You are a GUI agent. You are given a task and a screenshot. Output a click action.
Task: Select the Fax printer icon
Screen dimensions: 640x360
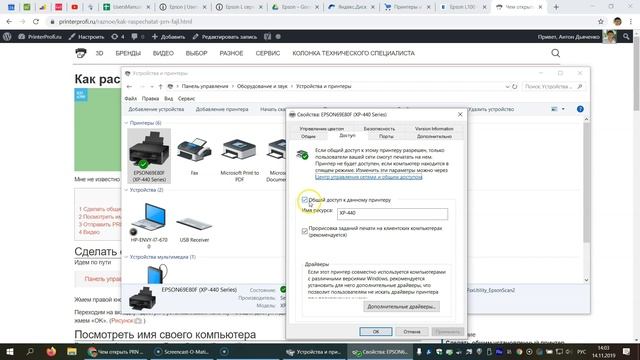coord(194,150)
